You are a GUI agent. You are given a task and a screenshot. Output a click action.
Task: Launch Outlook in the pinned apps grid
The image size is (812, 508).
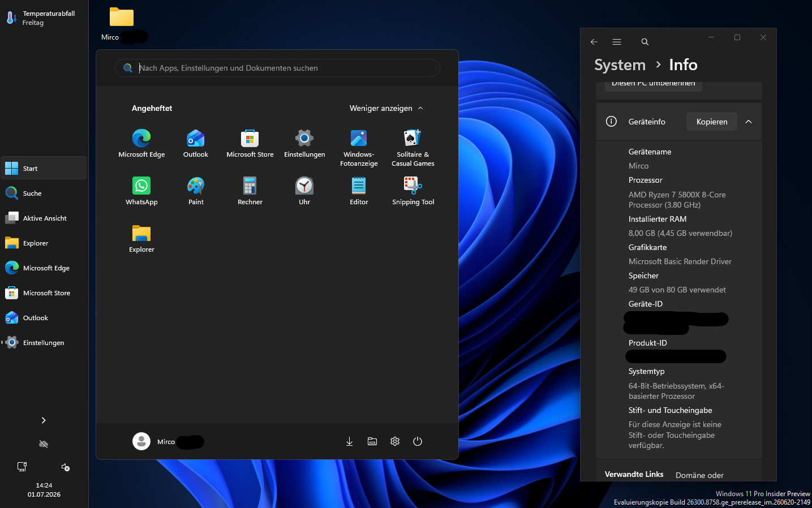[x=196, y=144]
